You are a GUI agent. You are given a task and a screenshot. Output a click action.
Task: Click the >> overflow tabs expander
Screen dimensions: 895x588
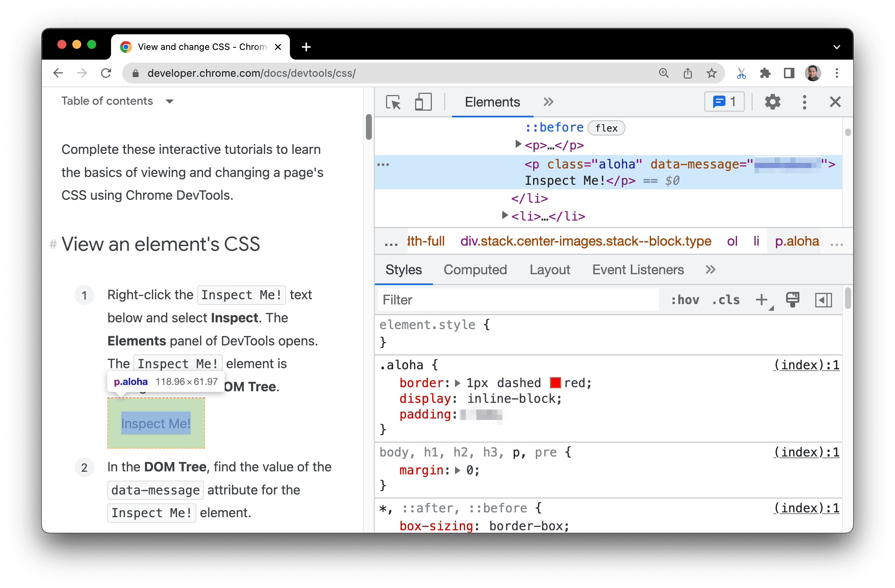point(710,270)
